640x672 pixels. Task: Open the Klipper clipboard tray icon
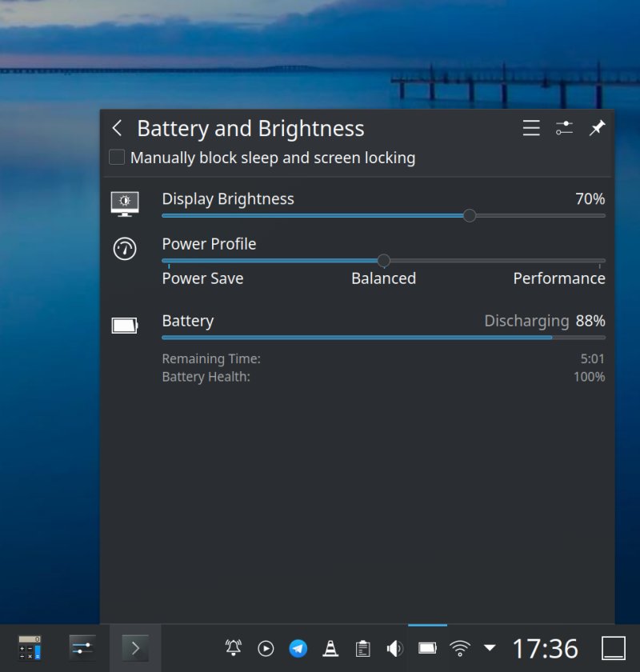pyautogui.click(x=362, y=648)
